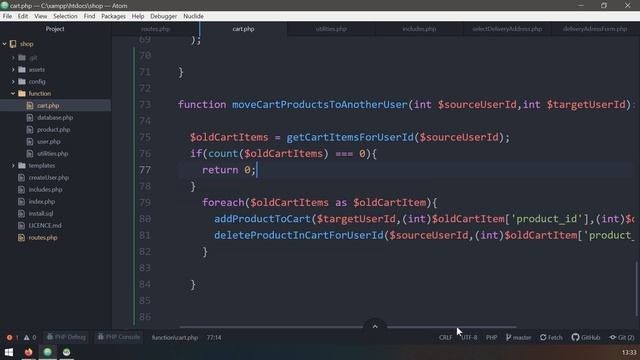640x360 pixels.
Task: Change the UTF-8 encoding selector
Action: 469,338
